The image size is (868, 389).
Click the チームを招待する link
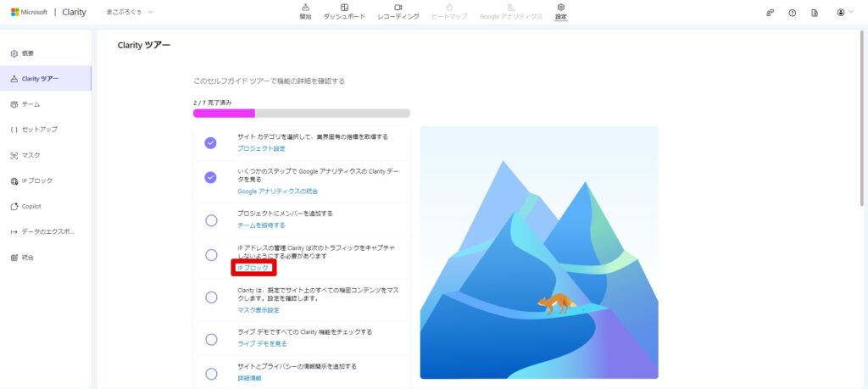(261, 225)
